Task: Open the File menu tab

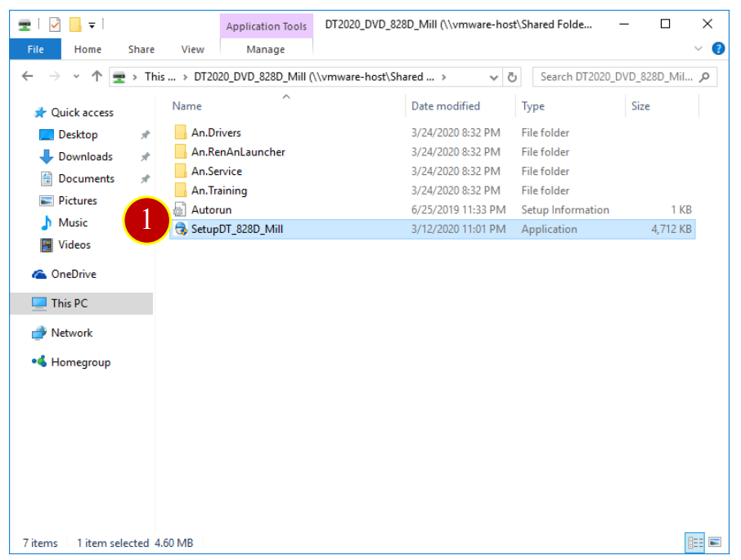Action: click(35, 49)
